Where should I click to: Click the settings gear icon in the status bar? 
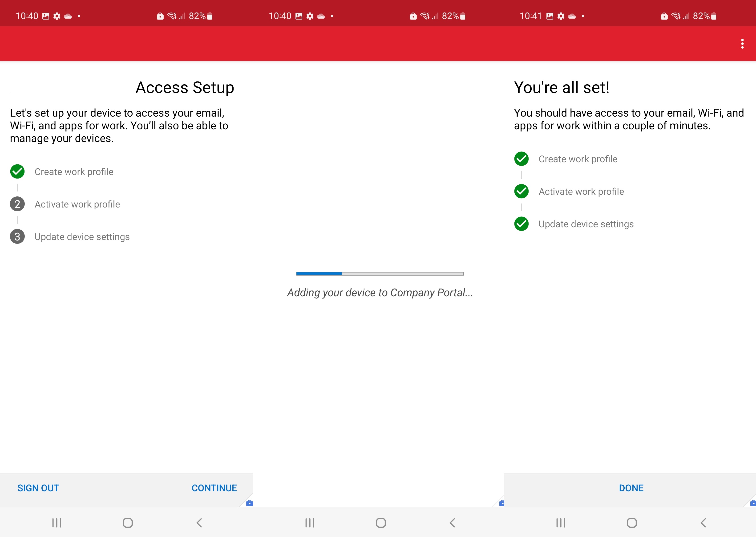(x=56, y=16)
